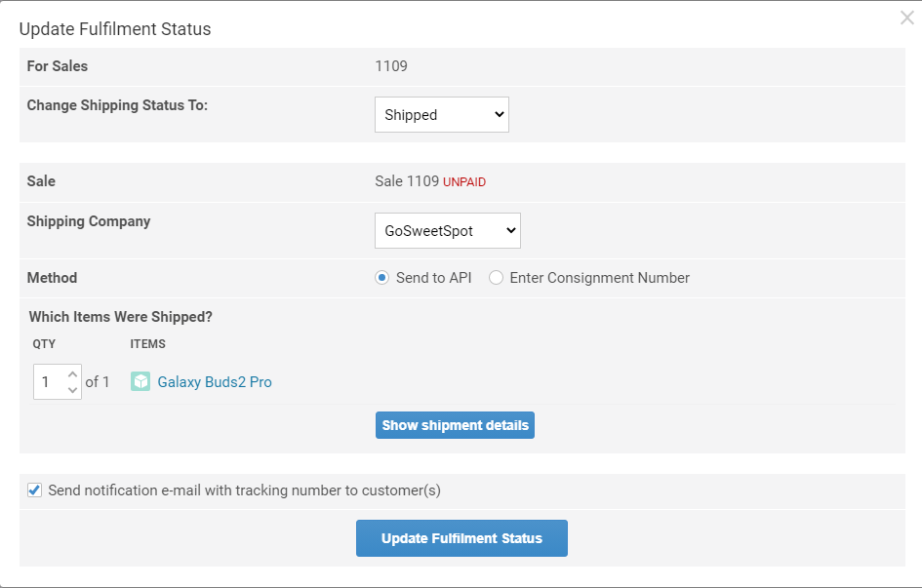The image size is (922, 588).
Task: Click the UNPAID status label
Action: point(464,182)
